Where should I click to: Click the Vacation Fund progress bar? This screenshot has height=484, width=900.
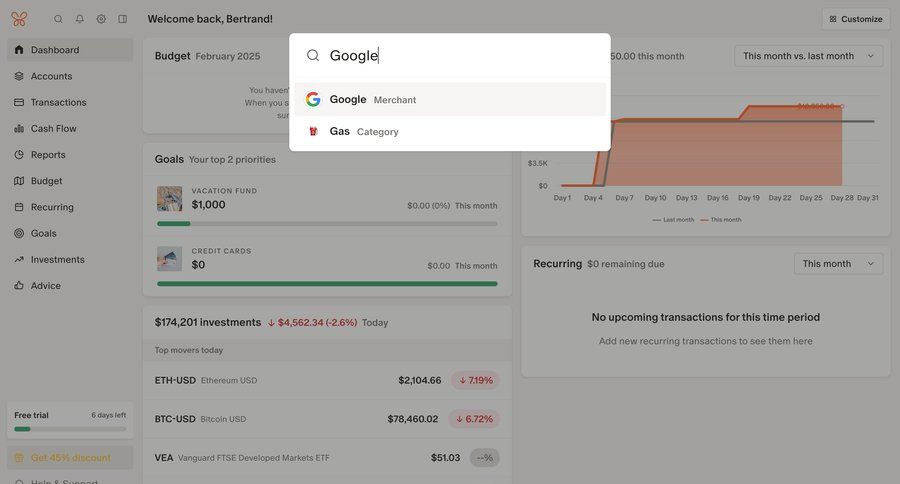[327, 224]
